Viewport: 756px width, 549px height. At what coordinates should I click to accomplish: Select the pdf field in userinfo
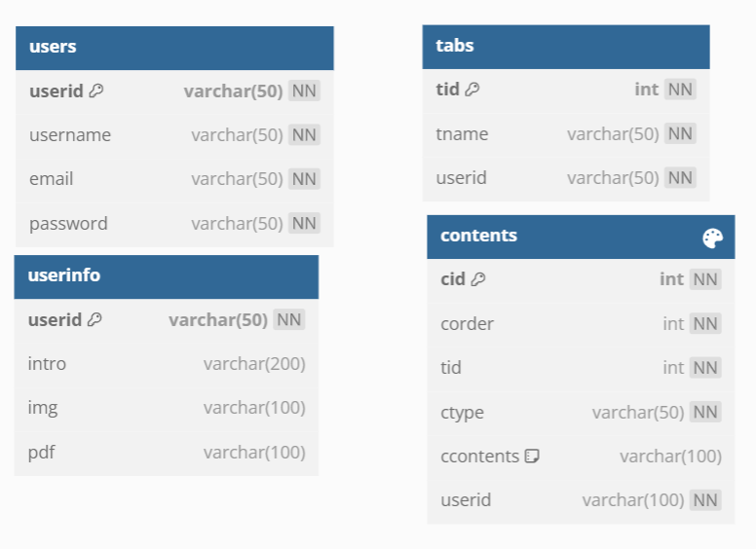click(167, 453)
